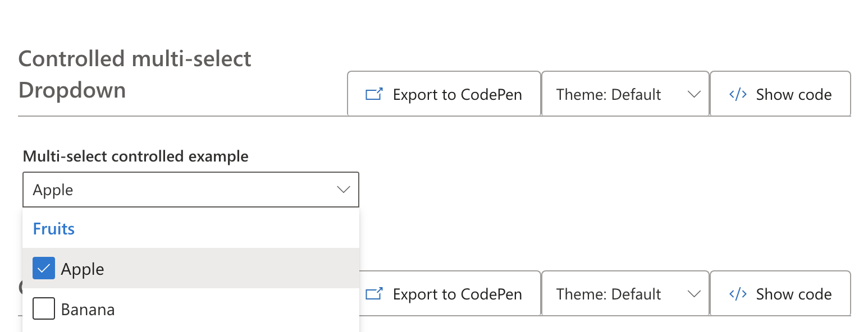Click the top Show code button

(x=780, y=94)
